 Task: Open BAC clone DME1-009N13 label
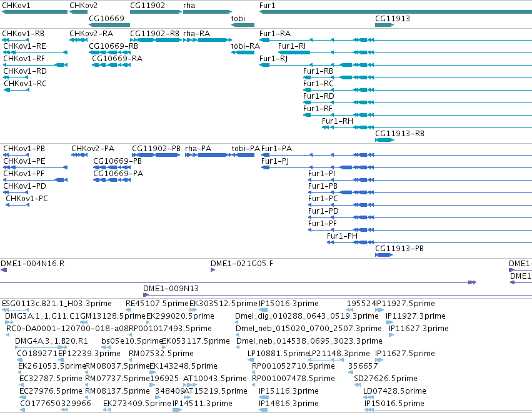(171, 289)
